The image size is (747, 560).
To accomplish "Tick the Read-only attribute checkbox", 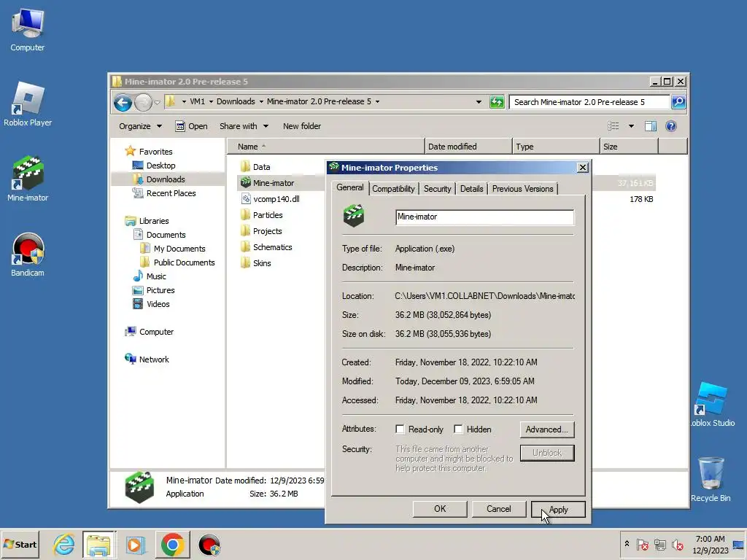I will [400, 429].
